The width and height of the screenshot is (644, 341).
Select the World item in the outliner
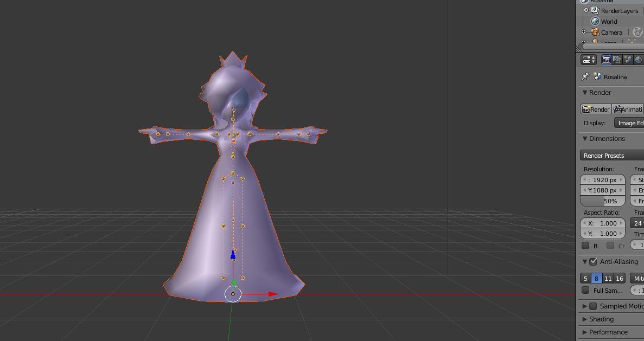point(609,22)
